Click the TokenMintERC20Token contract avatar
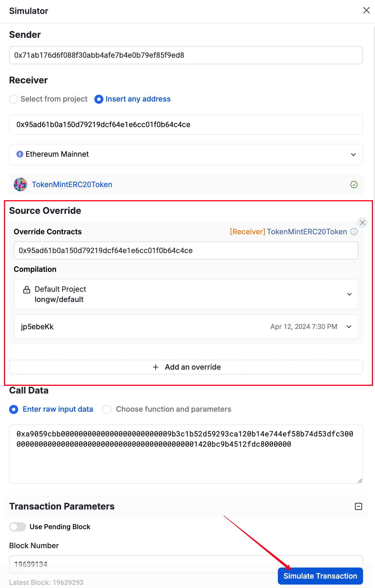This screenshot has height=588, width=375. pos(20,185)
